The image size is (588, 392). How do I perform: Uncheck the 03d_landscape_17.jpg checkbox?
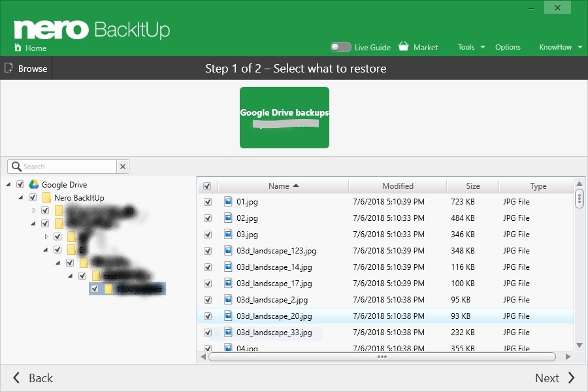coord(208,284)
